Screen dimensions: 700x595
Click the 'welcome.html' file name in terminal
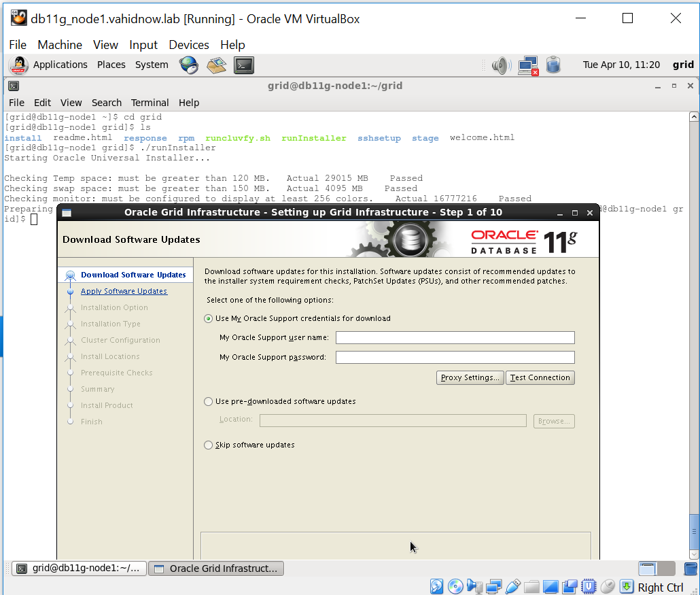pyautogui.click(x=482, y=137)
